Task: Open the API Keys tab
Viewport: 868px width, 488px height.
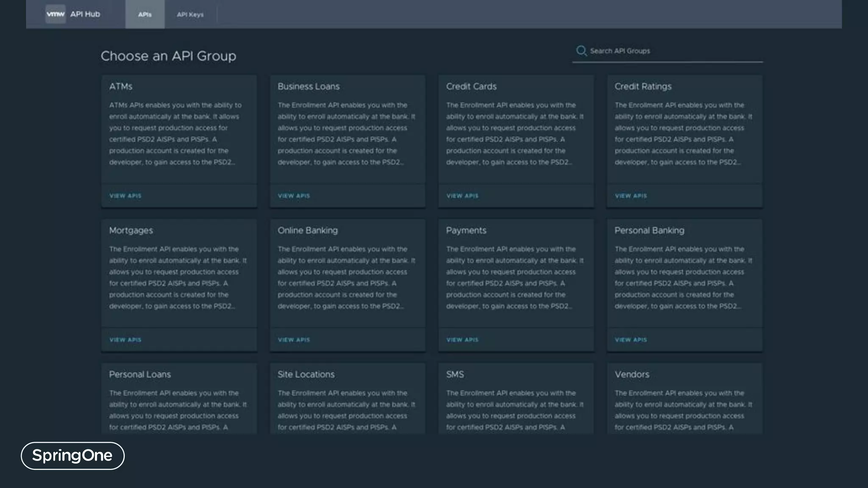Action: pyautogui.click(x=190, y=14)
